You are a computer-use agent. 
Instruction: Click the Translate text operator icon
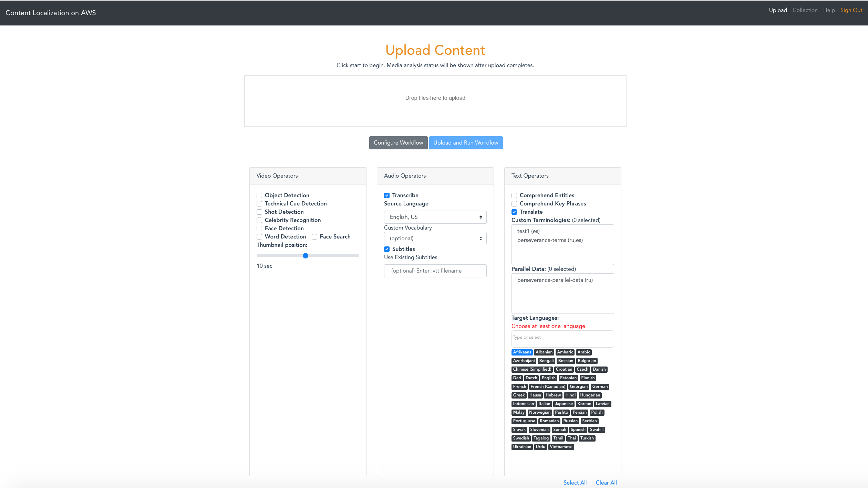514,212
